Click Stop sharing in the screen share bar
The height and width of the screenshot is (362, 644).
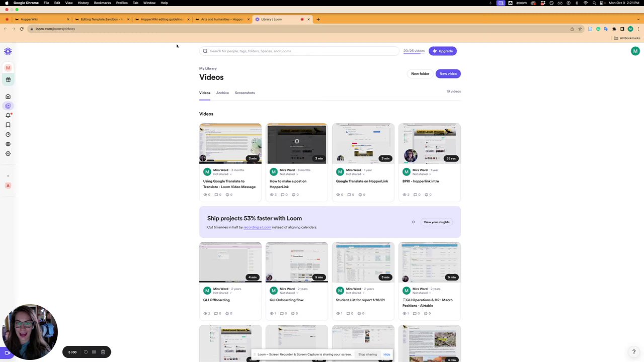tap(367, 354)
